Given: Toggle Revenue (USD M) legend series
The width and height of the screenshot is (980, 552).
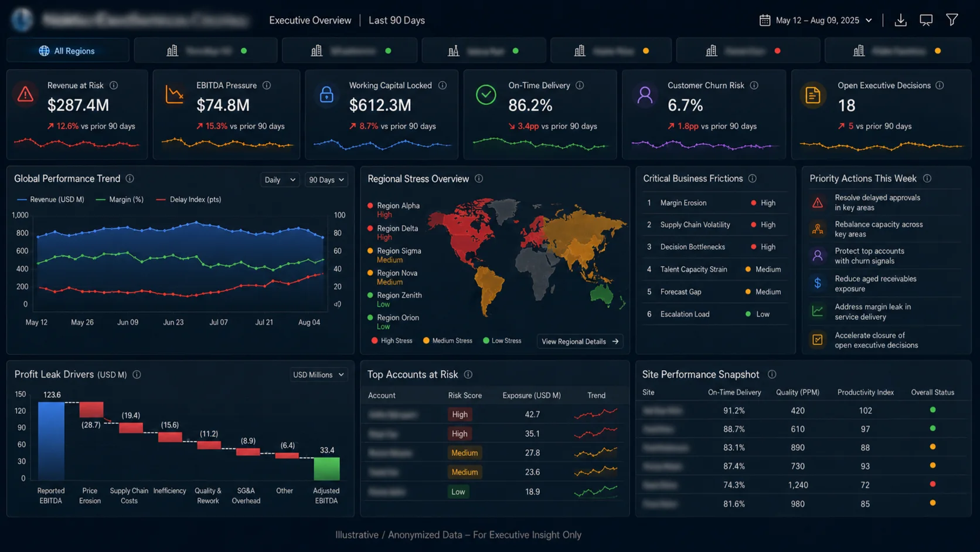Looking at the screenshot, I should (50, 200).
